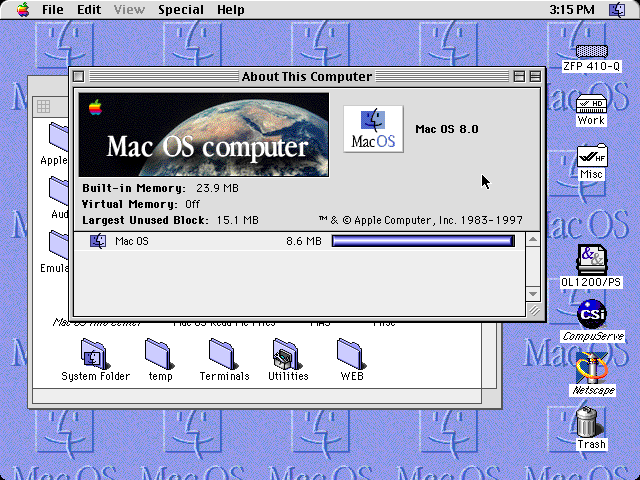Screen dimensions: 640x480
Task: Click the Apple Computer copyright text
Action: (x=420, y=220)
